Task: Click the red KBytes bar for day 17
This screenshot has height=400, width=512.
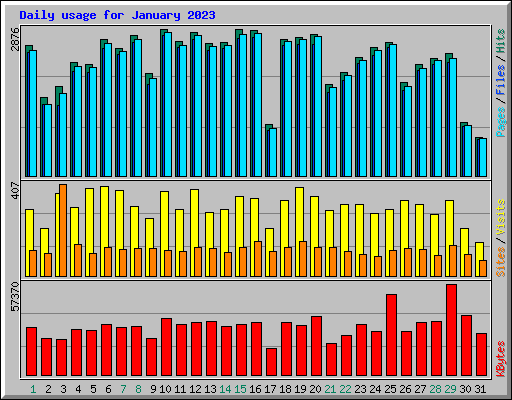Action: pyautogui.click(x=271, y=362)
